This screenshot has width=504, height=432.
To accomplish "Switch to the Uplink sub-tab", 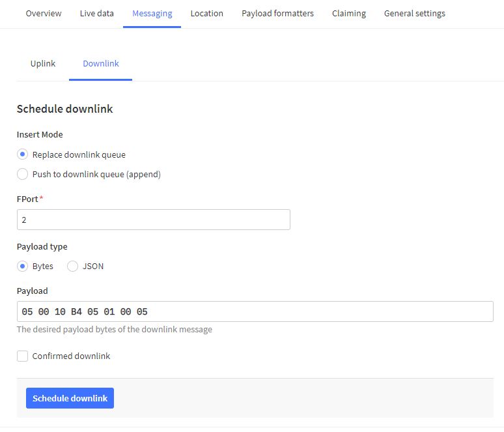I will [43, 64].
